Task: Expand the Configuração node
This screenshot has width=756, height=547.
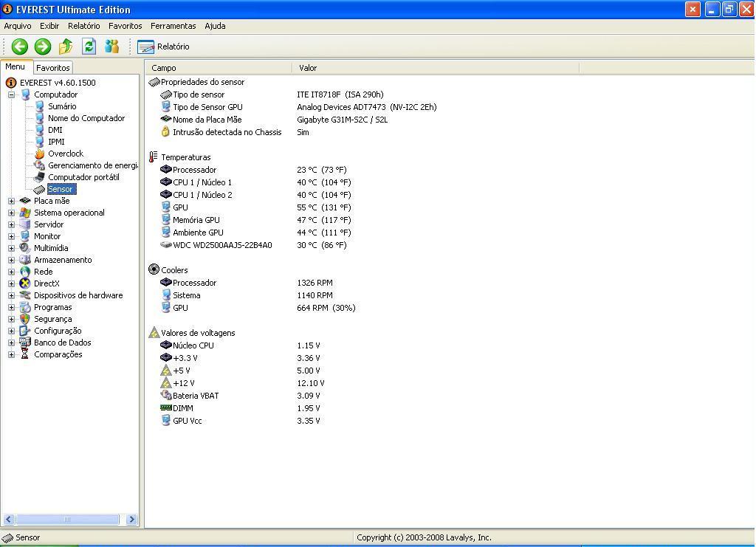Action: click(x=11, y=331)
